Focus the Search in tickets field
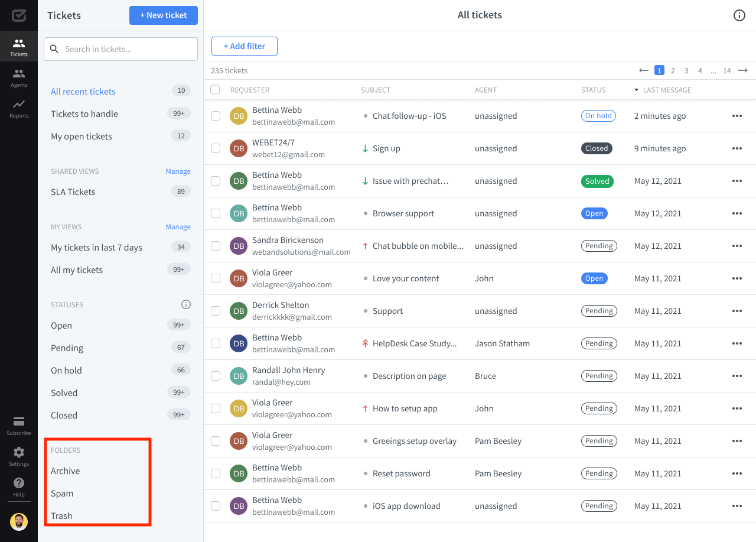756x542 pixels. click(120, 49)
